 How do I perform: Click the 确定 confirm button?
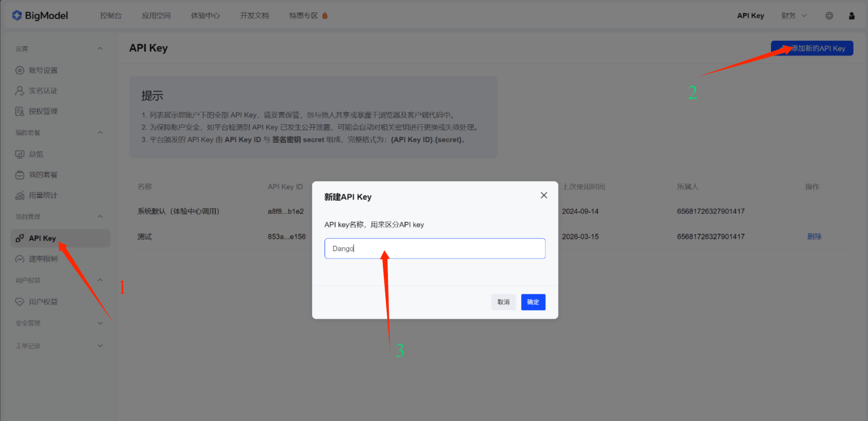pos(533,302)
